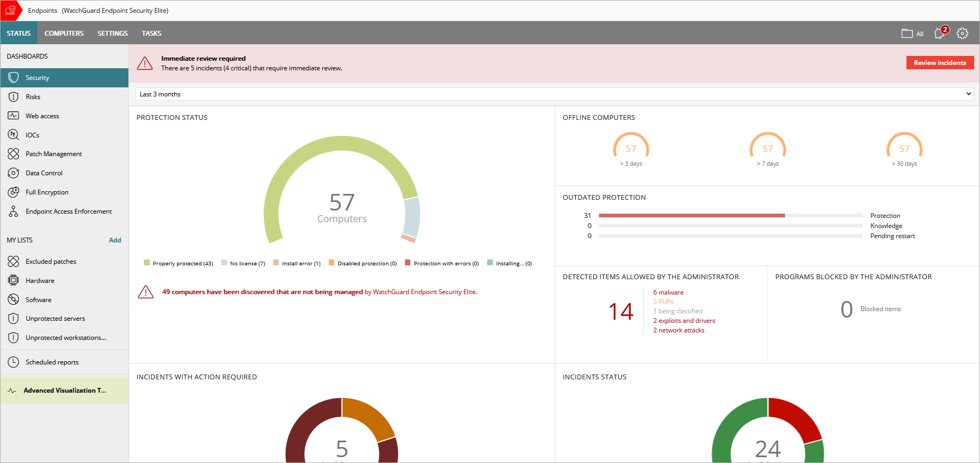This screenshot has width=980, height=463.
Task: Click the Install error (1) legend swatch
Action: click(276, 263)
